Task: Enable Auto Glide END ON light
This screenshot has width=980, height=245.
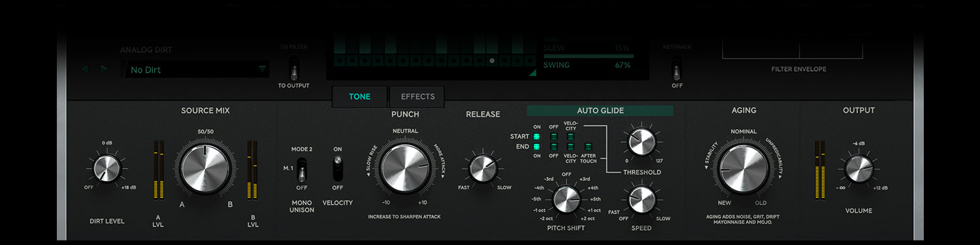Action: click(538, 147)
